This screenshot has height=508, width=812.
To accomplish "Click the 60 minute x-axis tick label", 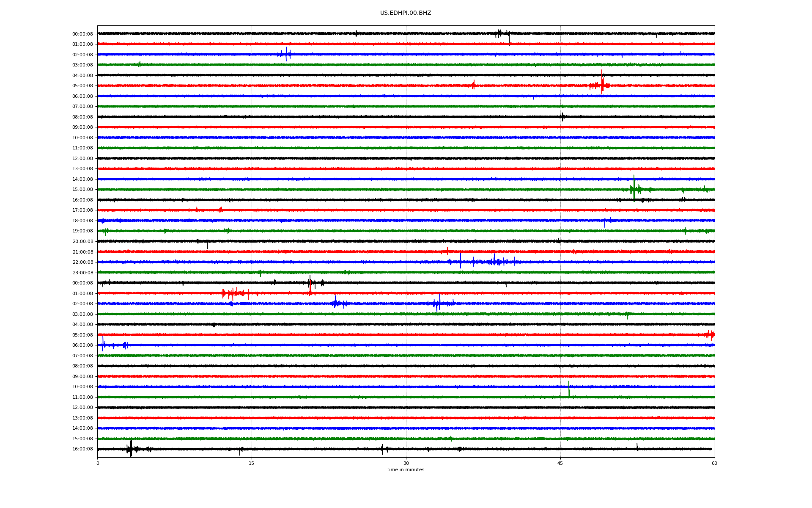I will pyautogui.click(x=714, y=463).
